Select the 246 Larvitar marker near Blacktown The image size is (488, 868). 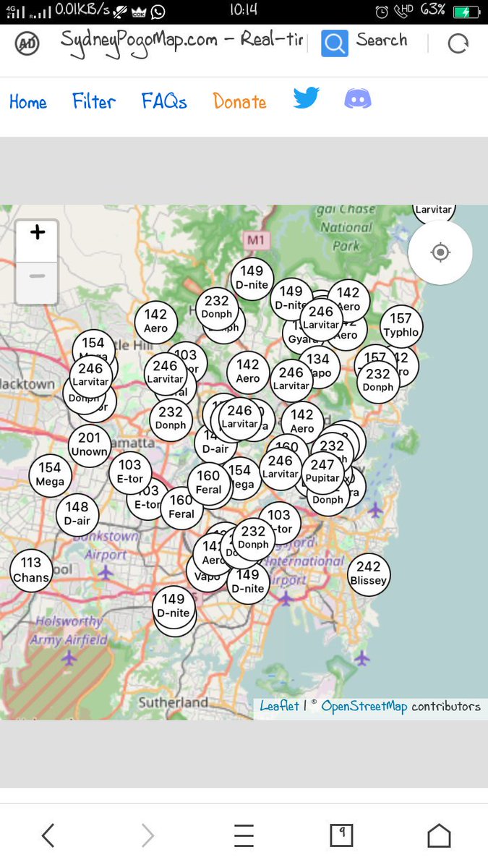[x=91, y=375]
